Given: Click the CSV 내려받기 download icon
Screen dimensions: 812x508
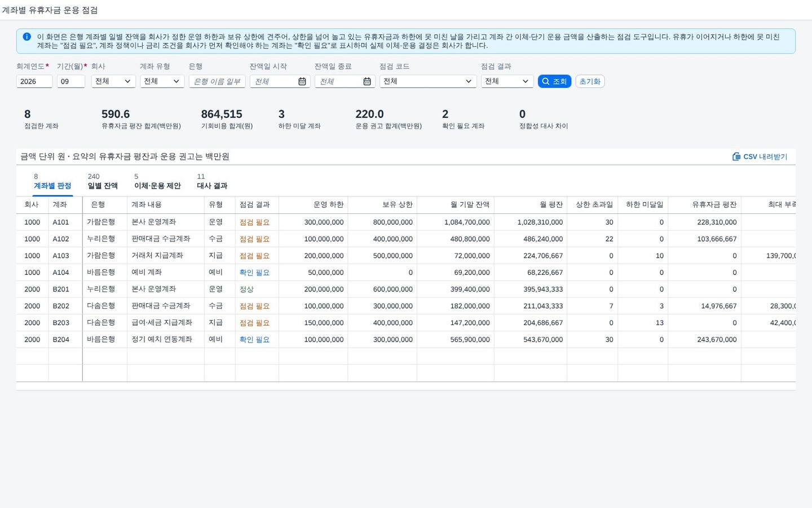Looking at the screenshot, I should (736, 156).
